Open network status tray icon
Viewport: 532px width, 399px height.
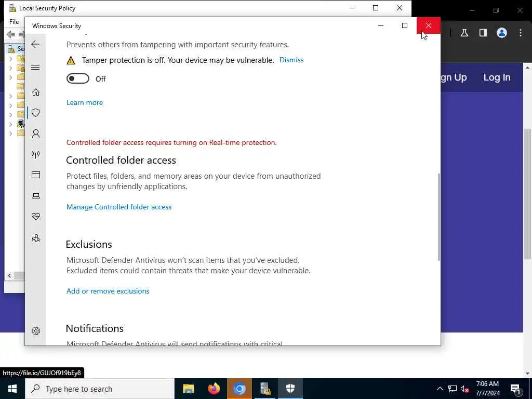click(x=453, y=389)
